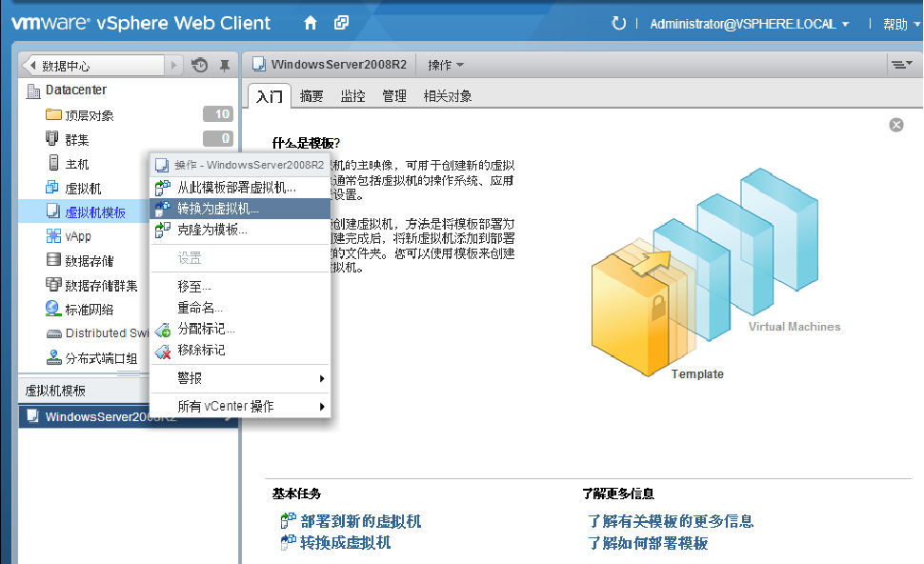
Task: Close the getting started help panel
Action: tap(896, 125)
